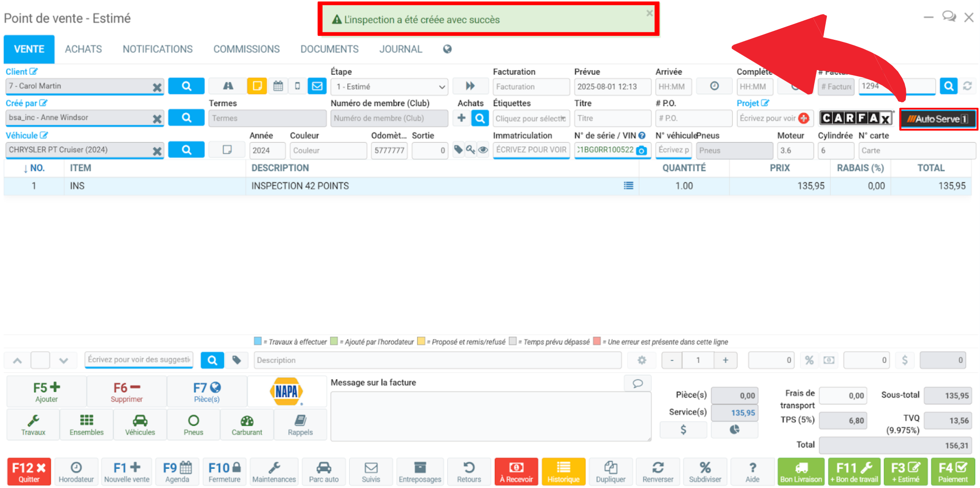Open the Étiquettes selection dropdown
980x488 pixels.
[x=531, y=118]
